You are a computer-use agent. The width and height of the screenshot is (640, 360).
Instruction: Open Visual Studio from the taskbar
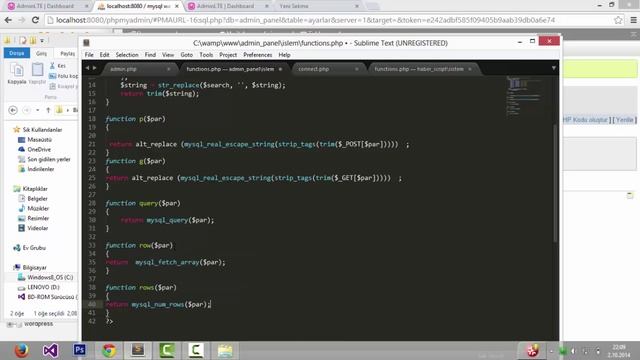pos(50,350)
